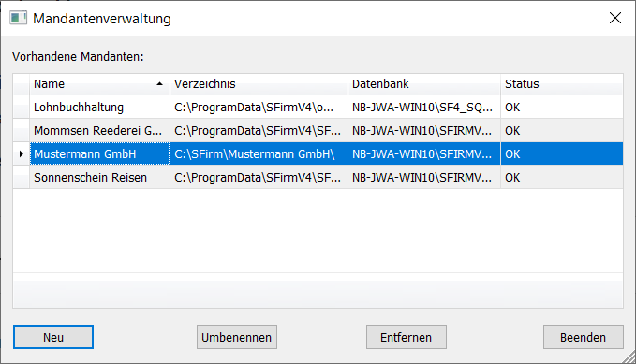Click the window resize grip at bottom corner
This screenshot has width=636, height=364.
629,357
